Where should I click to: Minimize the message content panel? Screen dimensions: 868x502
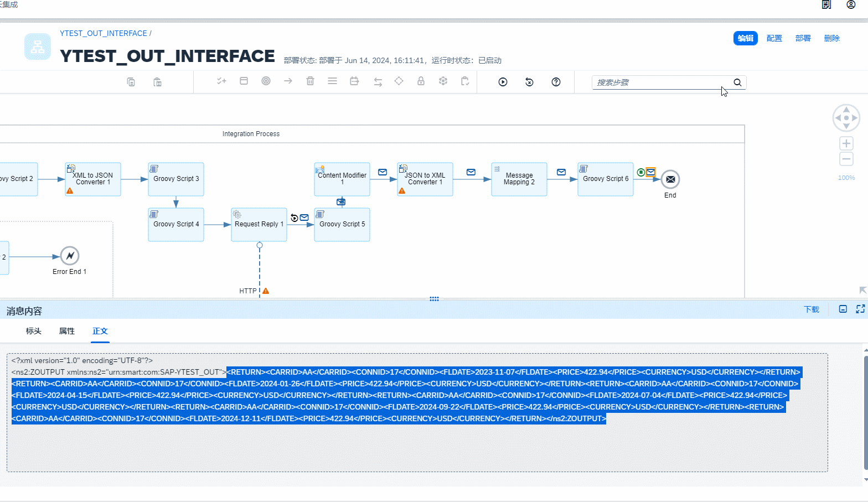click(843, 309)
